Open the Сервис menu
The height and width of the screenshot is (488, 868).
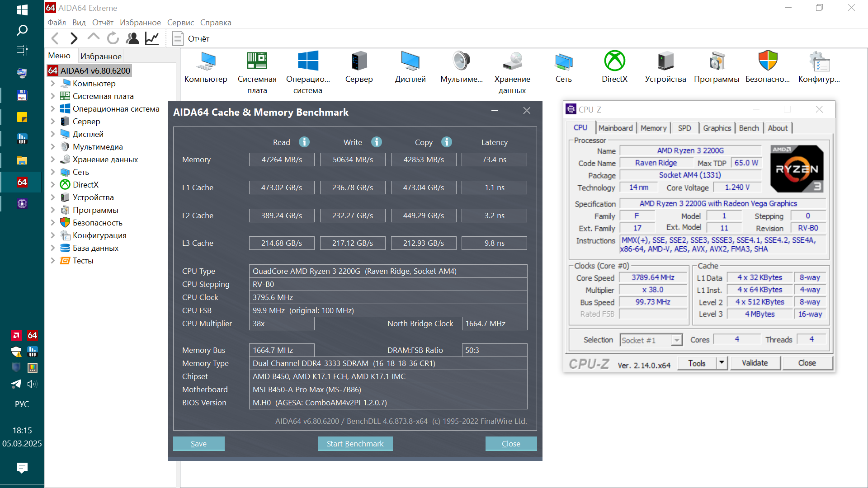(x=180, y=23)
